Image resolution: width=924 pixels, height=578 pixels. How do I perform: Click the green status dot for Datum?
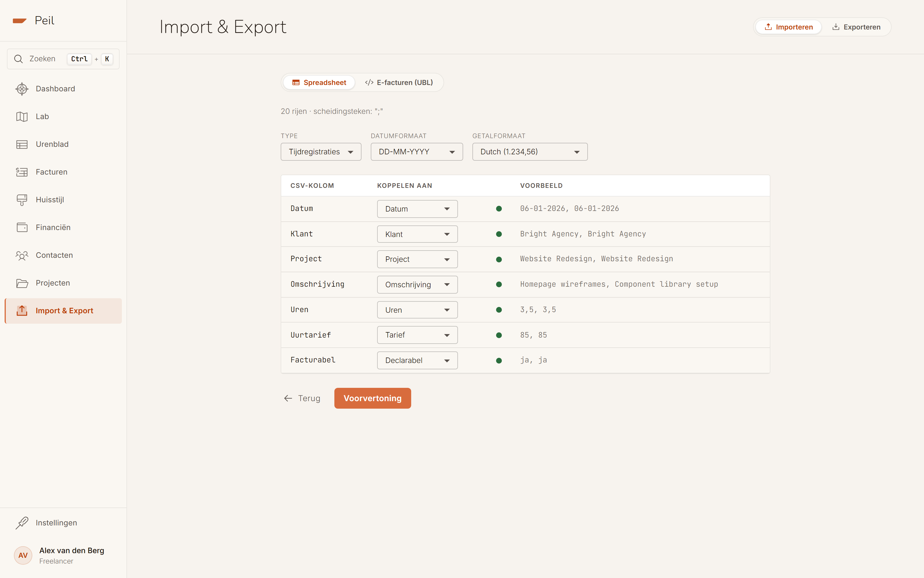(499, 209)
